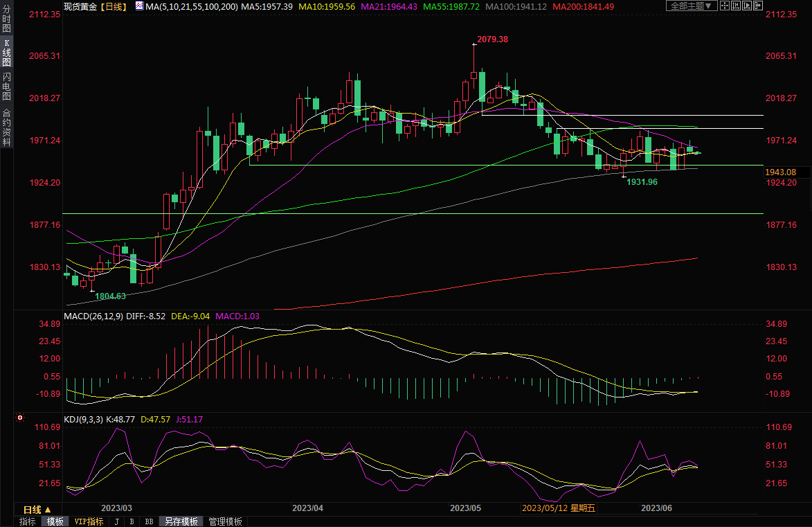This screenshot has height=527, width=812.
Task: Click the MA indicator chart icon
Action: [140, 6]
